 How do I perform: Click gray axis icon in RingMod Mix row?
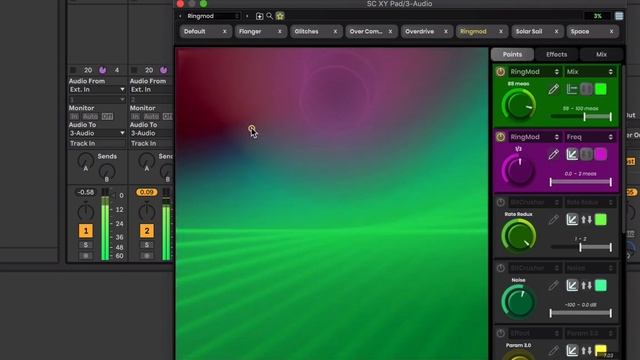click(586, 89)
